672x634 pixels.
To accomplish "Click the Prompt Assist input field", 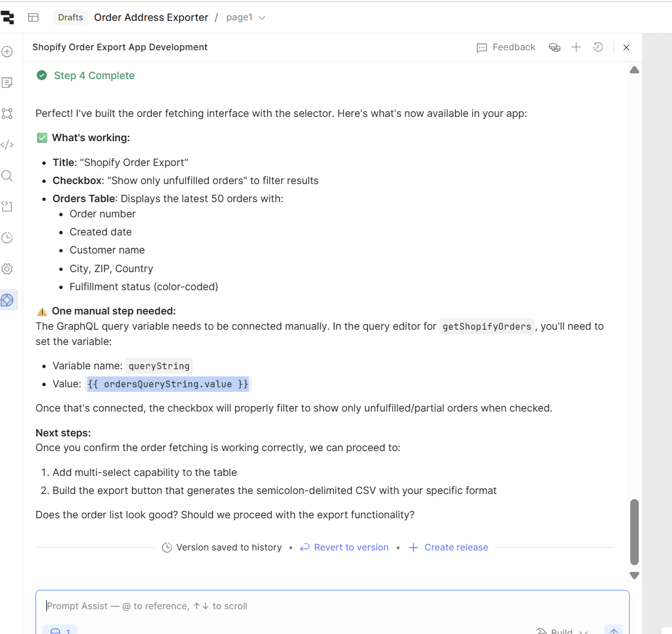I will [332, 606].
